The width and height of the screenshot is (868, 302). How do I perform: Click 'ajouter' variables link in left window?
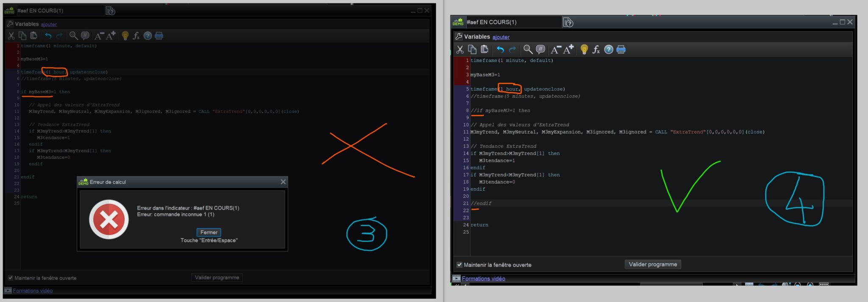[49, 25]
